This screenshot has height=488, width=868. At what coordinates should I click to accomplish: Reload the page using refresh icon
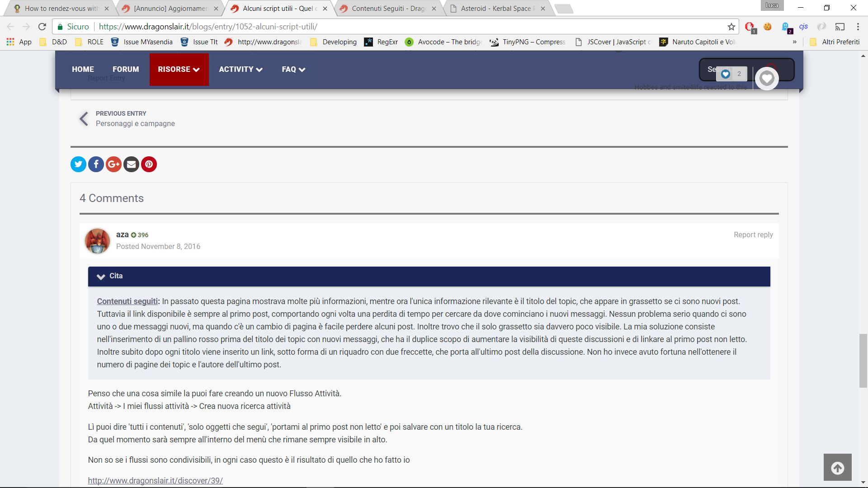point(42,27)
